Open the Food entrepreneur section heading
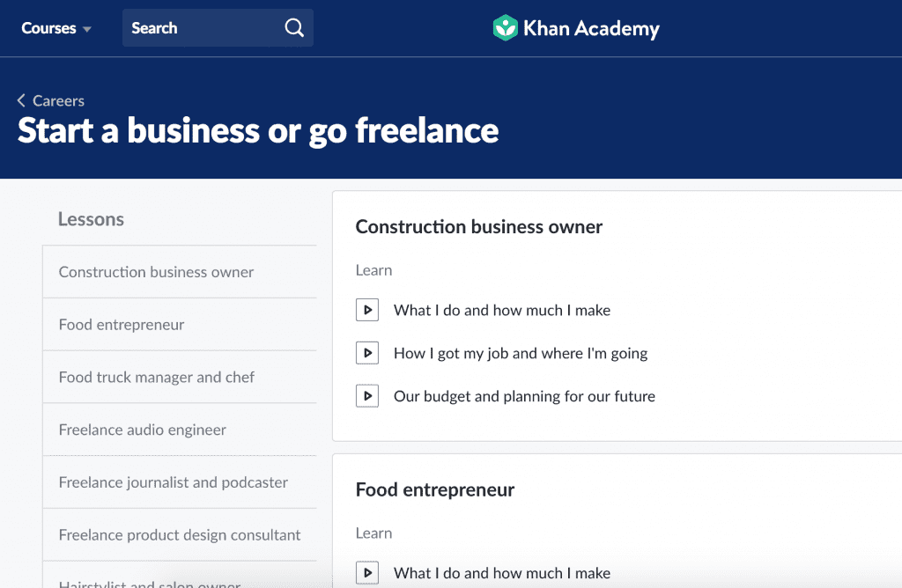The width and height of the screenshot is (902, 588). [435, 490]
